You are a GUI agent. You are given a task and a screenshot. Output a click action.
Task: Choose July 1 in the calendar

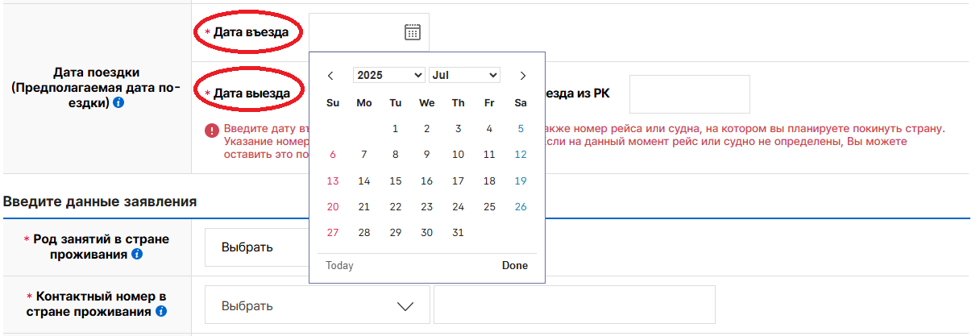(x=395, y=129)
